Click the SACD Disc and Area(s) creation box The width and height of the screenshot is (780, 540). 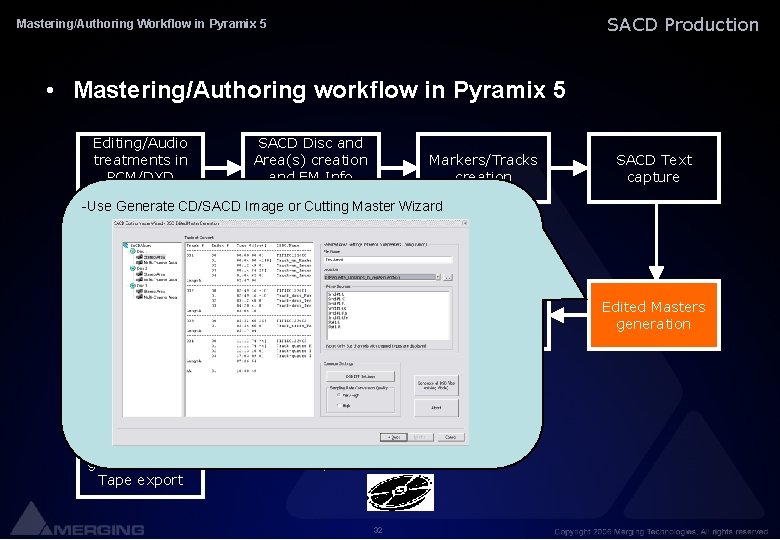point(311,156)
